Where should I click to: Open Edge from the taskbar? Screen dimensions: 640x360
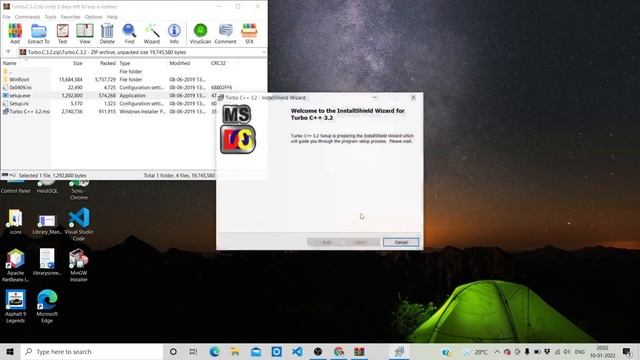[x=214, y=351]
